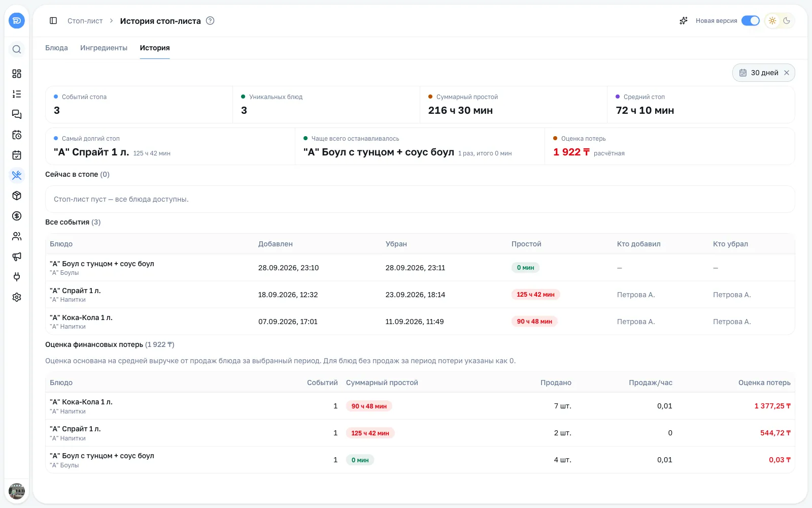
Task: Open the finance dollar sidebar icon
Action: point(17,216)
